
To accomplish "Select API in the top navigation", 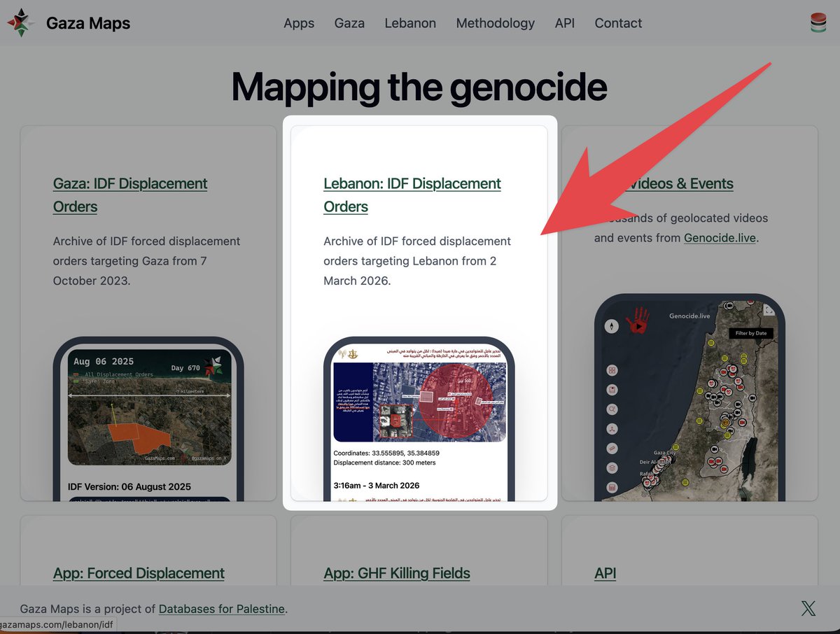I will tap(565, 23).
